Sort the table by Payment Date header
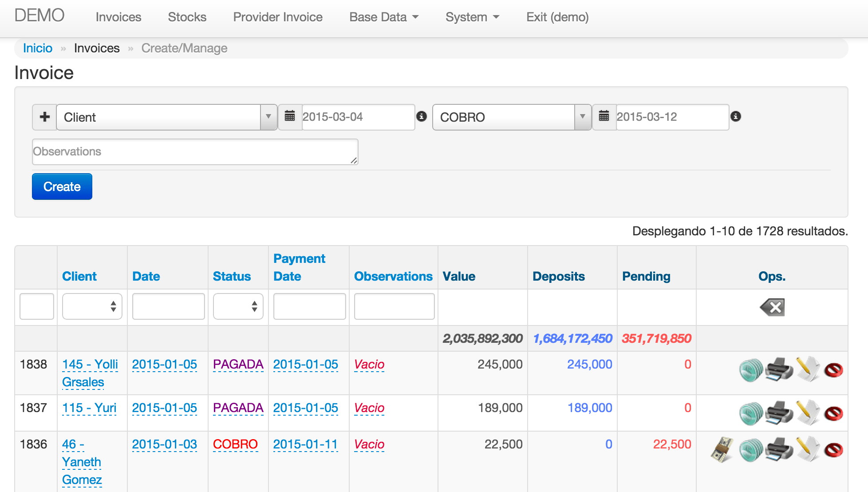Viewport: 868px width, 492px height. click(299, 267)
